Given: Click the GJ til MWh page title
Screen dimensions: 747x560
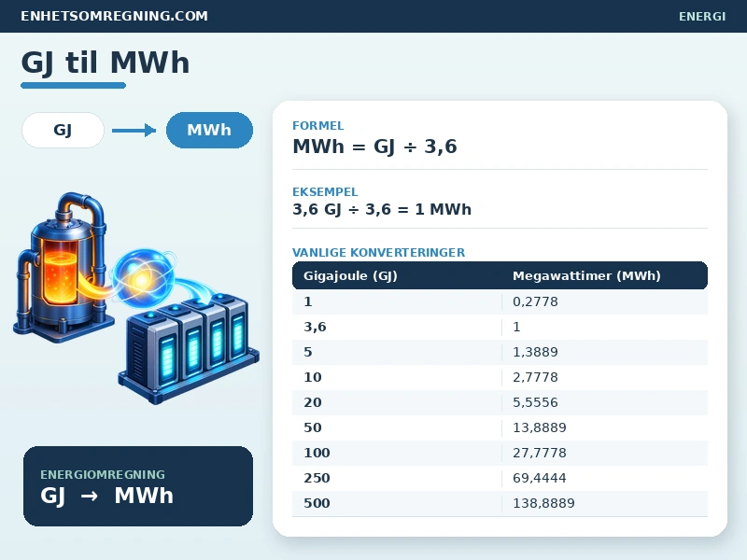Looking at the screenshot, I should click(106, 63).
